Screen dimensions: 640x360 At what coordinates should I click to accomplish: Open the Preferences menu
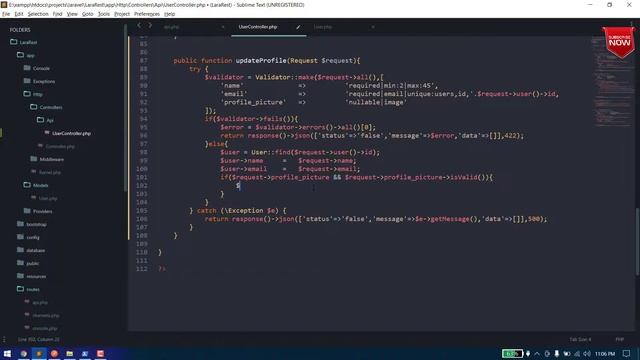[147, 14]
